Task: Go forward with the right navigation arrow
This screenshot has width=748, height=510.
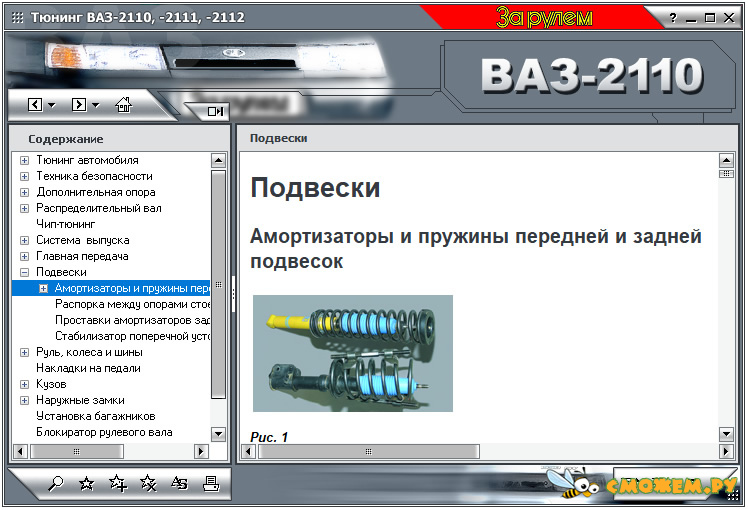Action: click(79, 104)
